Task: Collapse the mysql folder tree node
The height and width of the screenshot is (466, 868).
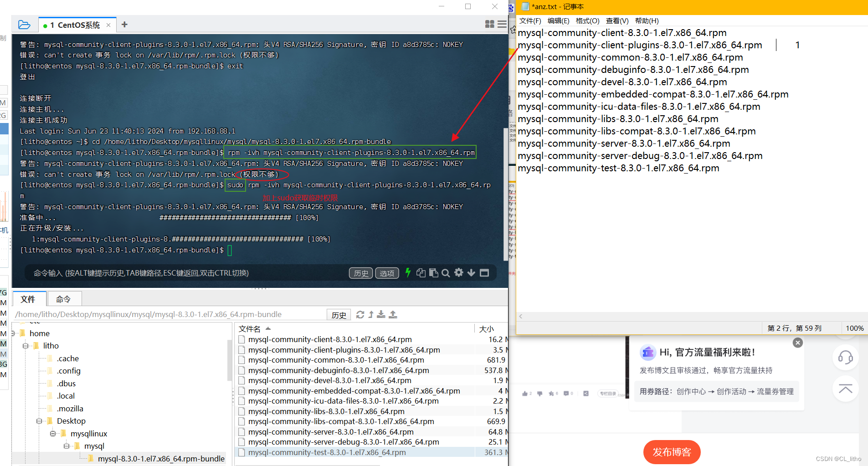Action: point(67,446)
